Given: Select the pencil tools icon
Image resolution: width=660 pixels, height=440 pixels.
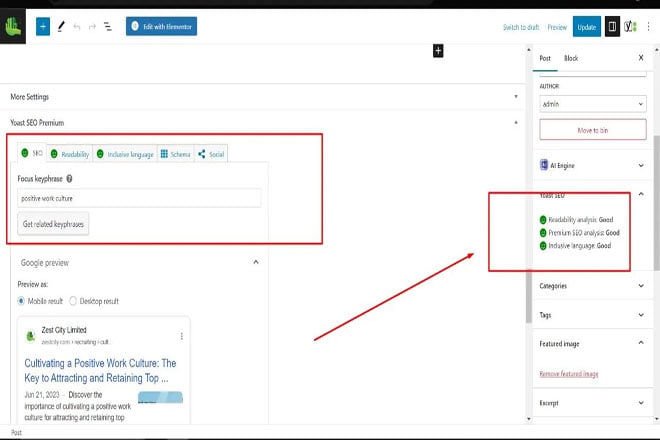Looking at the screenshot, I should point(61,27).
